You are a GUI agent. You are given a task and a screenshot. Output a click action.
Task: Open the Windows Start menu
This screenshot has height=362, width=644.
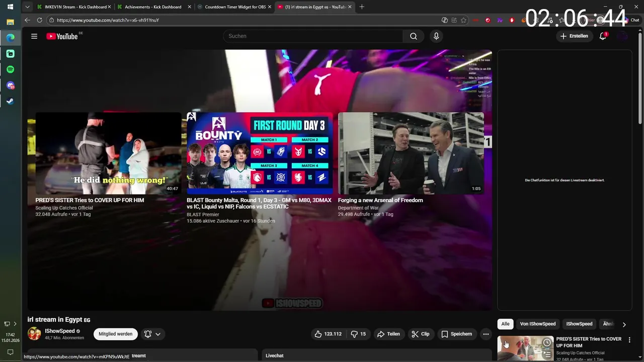pos(10,7)
